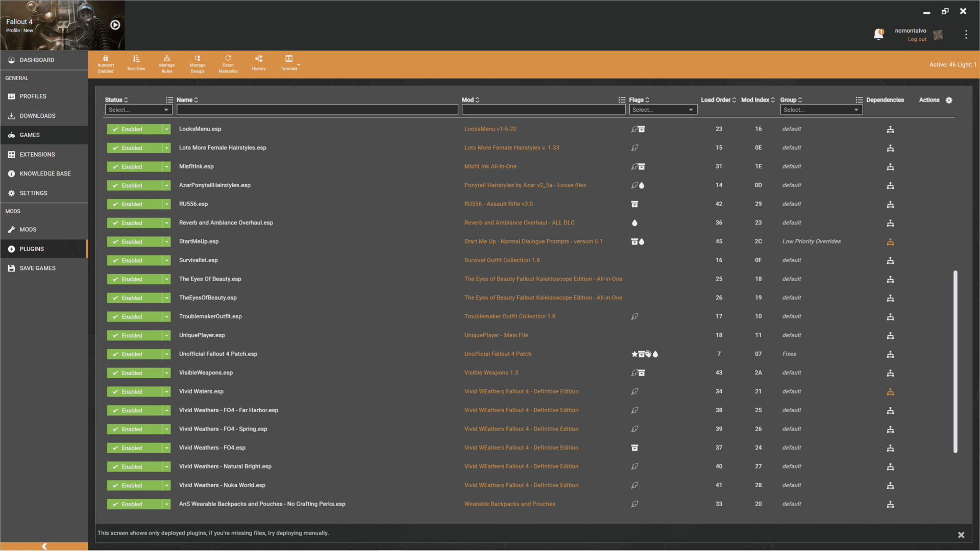This screenshot has height=551, width=980.
Task: Click dependencies icon for AnS Wearable Backpacks
Action: [890, 505]
